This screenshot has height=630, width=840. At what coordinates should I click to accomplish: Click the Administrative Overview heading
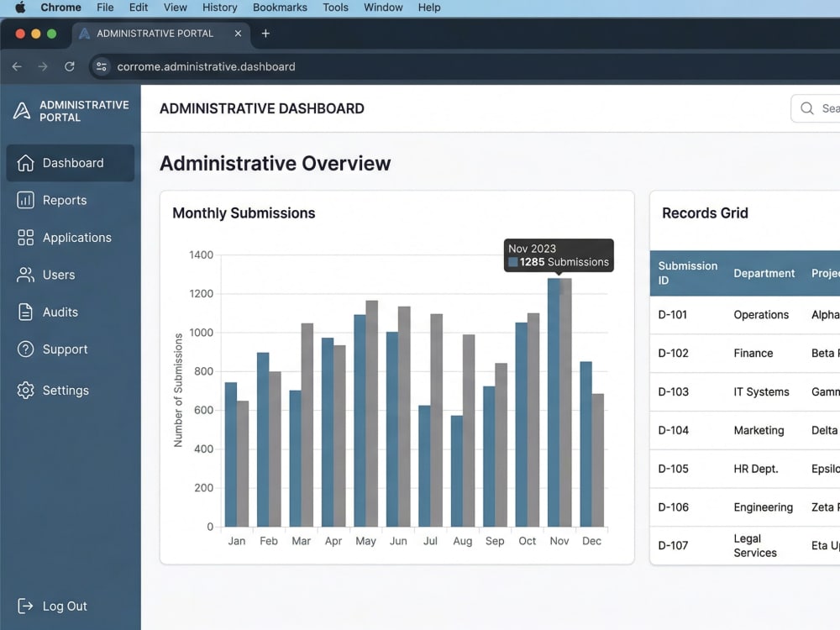[276, 164]
